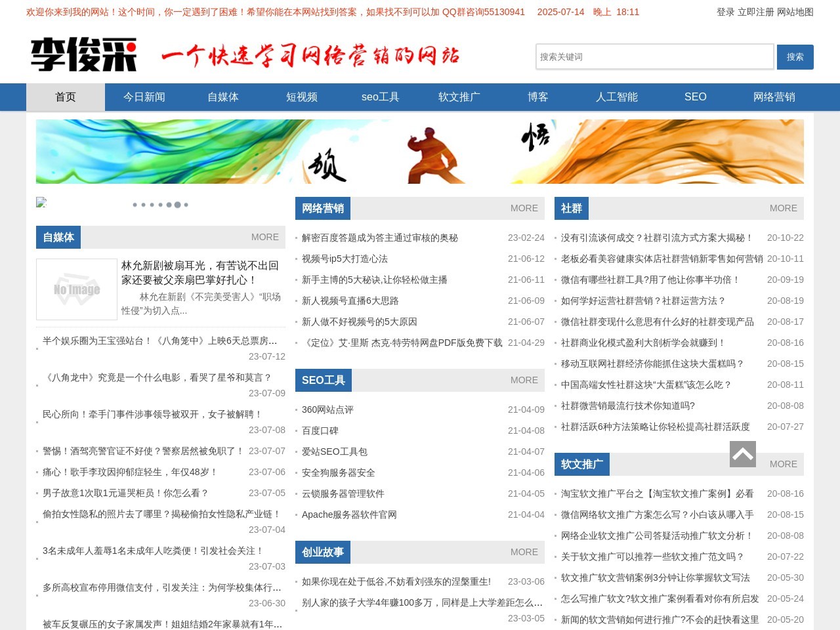Open the 今日新闻 navigation menu item

click(x=144, y=96)
